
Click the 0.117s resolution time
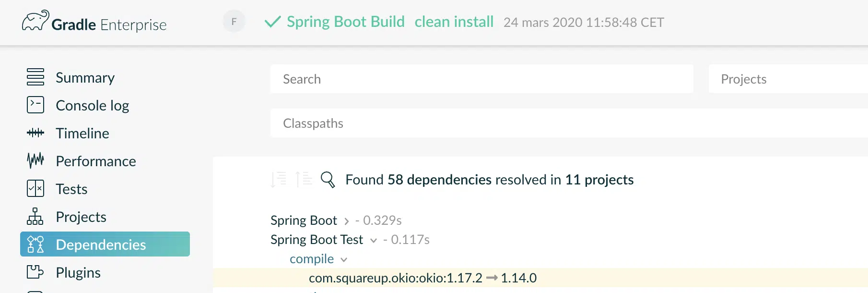410,240
